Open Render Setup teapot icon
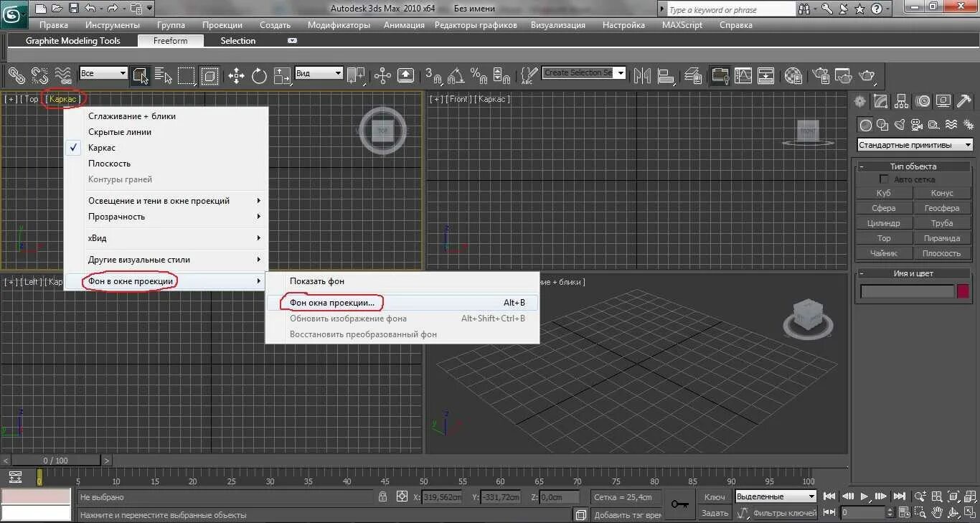 821,75
